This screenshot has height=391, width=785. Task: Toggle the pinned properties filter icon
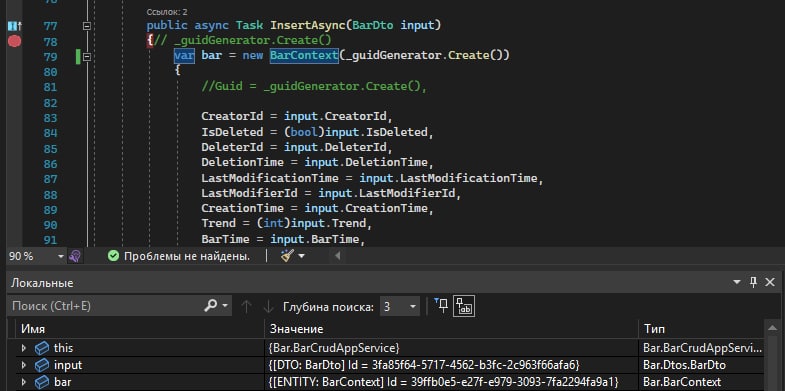(441, 305)
